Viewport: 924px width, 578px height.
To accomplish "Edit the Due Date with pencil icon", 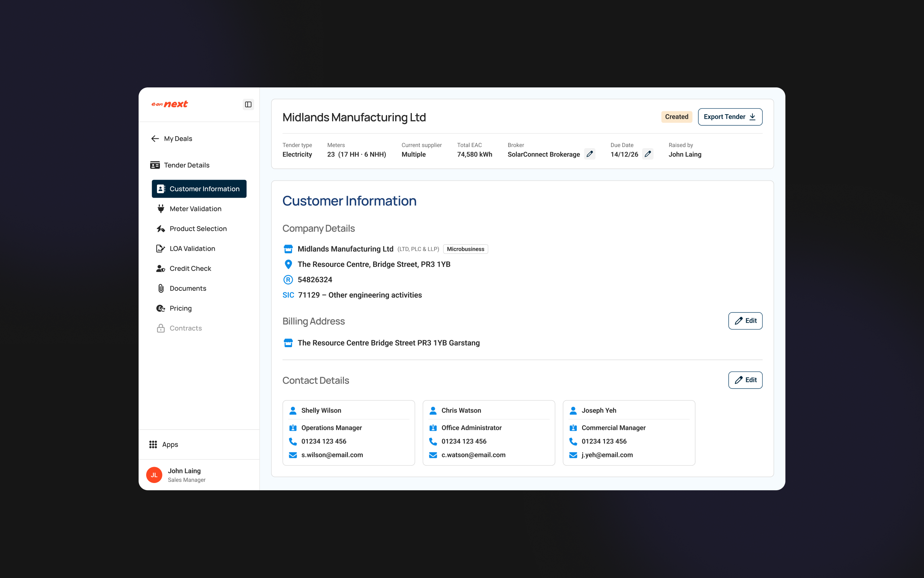I will pyautogui.click(x=648, y=154).
